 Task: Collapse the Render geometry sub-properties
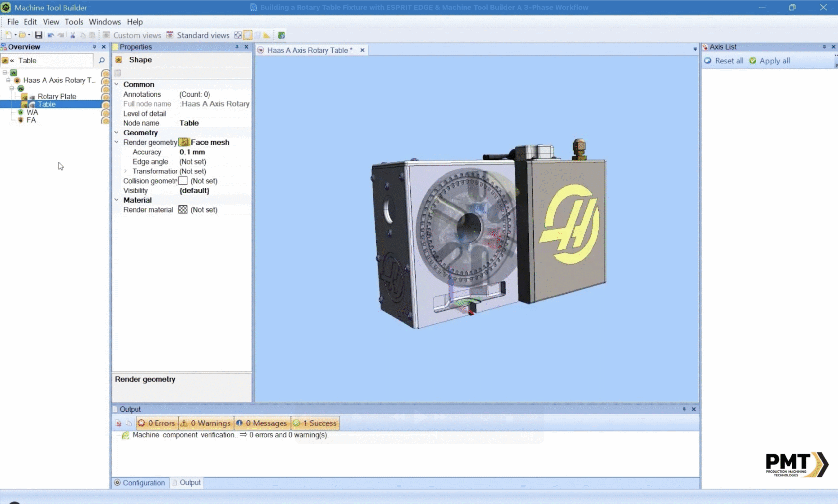(117, 142)
